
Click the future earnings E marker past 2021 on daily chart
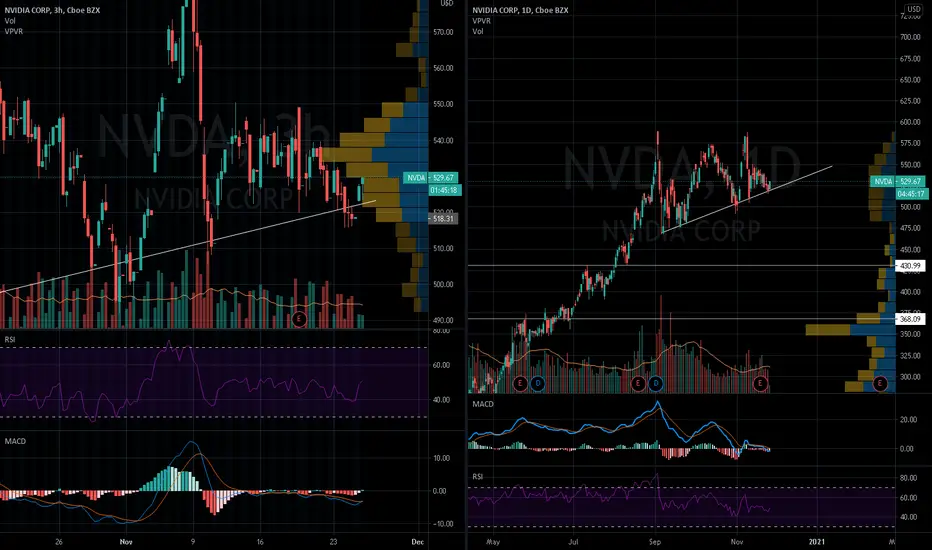pos(880,384)
